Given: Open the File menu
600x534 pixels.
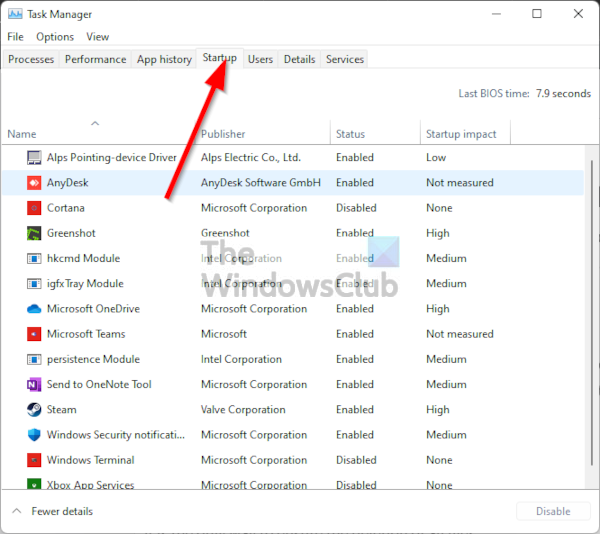Looking at the screenshot, I should coord(15,37).
